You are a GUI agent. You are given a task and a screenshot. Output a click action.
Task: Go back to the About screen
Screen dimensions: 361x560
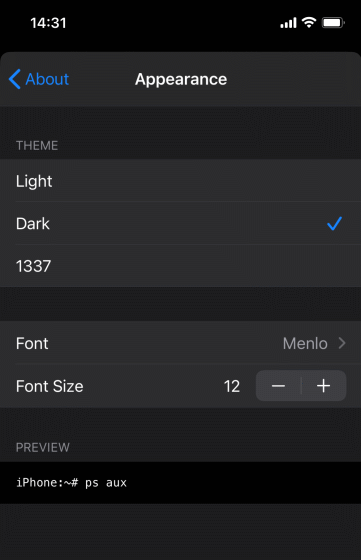[39, 79]
